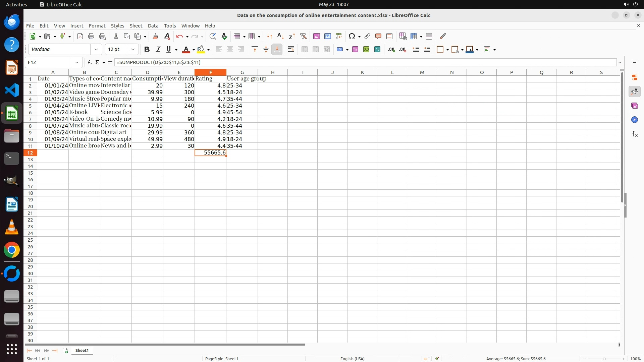Open the Functions sidebar panel
644x362 pixels.
[635, 134]
